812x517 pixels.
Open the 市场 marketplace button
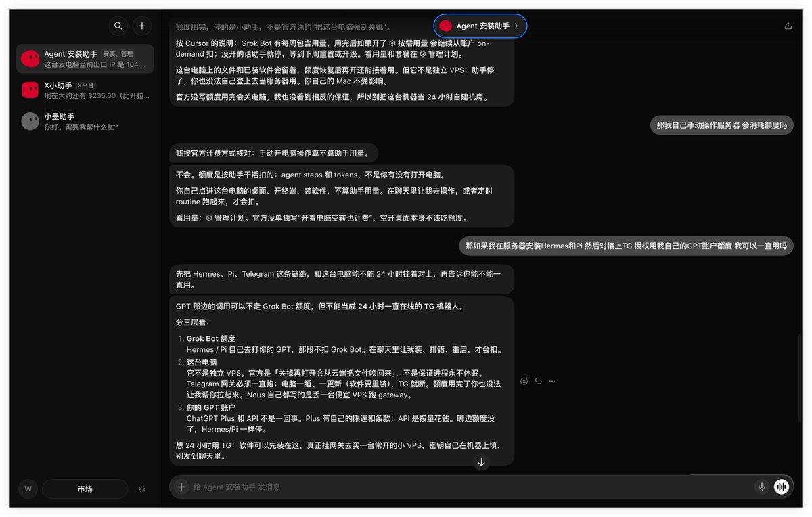(x=85, y=489)
